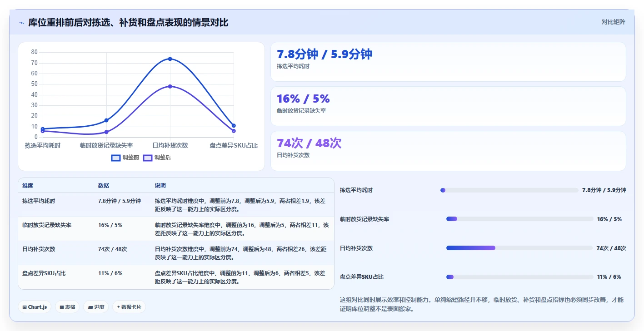
Task: Select the 日均补货次数 table row name
Action: [39, 249]
